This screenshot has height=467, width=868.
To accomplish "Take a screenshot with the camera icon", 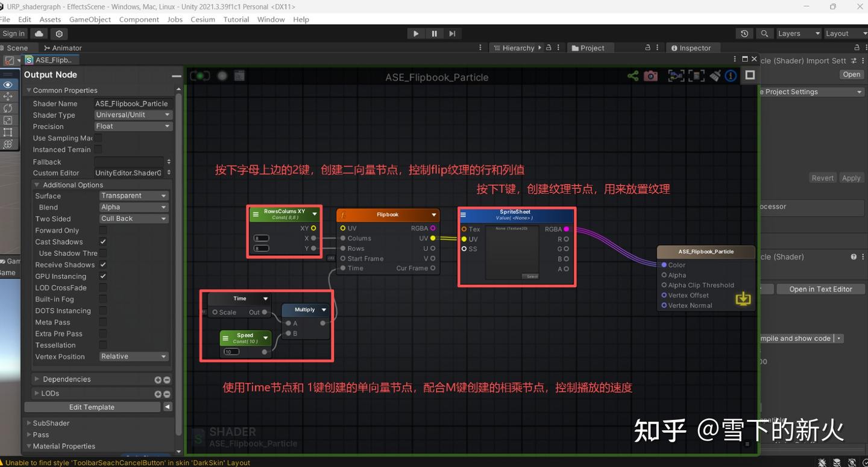I will coord(651,76).
